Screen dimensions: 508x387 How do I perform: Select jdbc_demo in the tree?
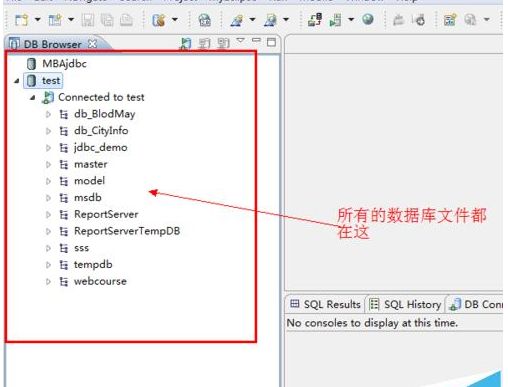(101, 147)
